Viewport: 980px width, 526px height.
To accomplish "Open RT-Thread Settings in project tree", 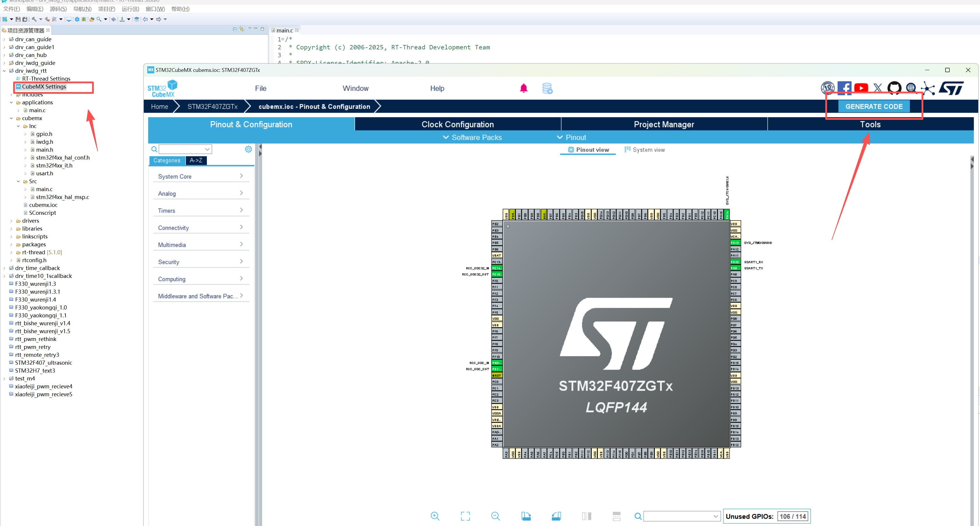I will 46,79.
